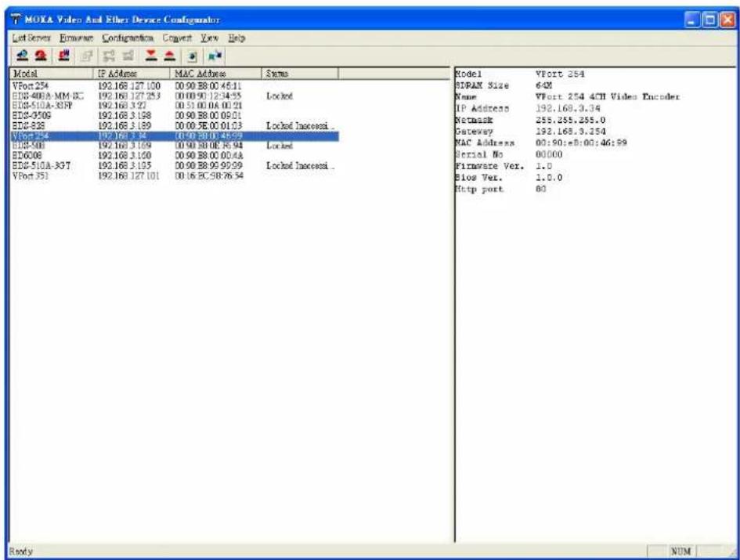Click IP cell 192.168.127.101 in device list
This screenshot has height=560, width=740.
click(x=128, y=175)
